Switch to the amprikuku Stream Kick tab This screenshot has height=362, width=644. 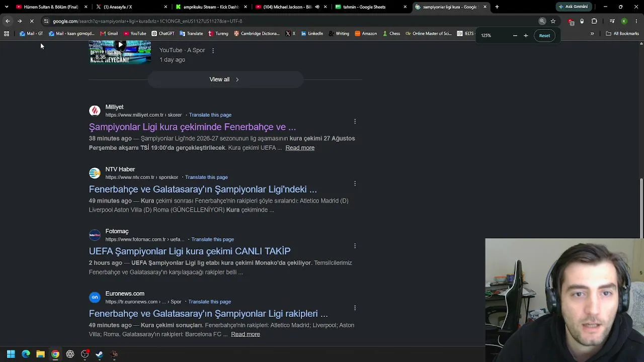point(210,7)
